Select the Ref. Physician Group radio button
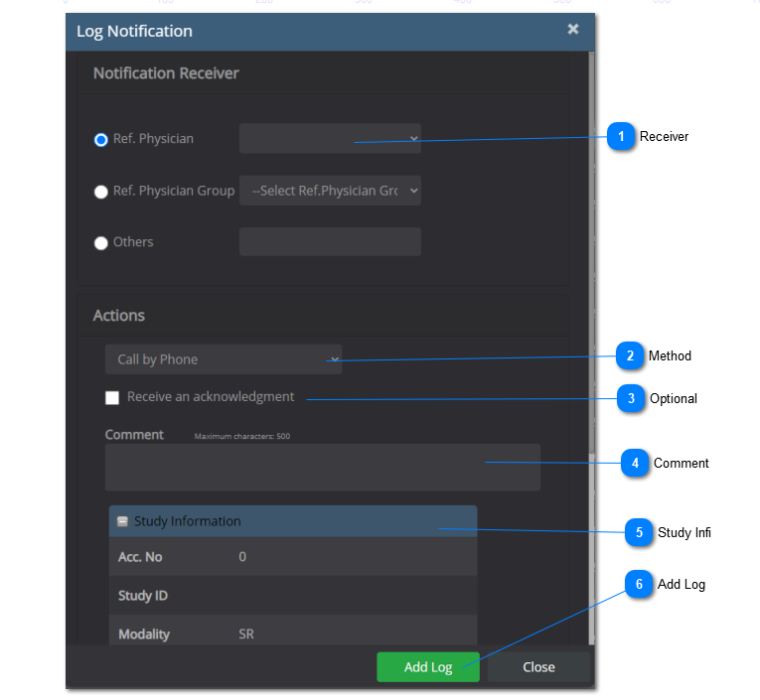 pyautogui.click(x=101, y=192)
